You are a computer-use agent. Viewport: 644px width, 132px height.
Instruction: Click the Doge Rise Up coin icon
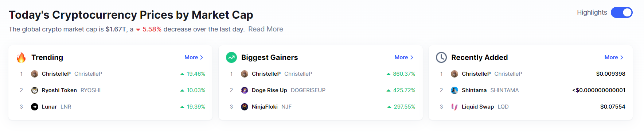(x=245, y=90)
